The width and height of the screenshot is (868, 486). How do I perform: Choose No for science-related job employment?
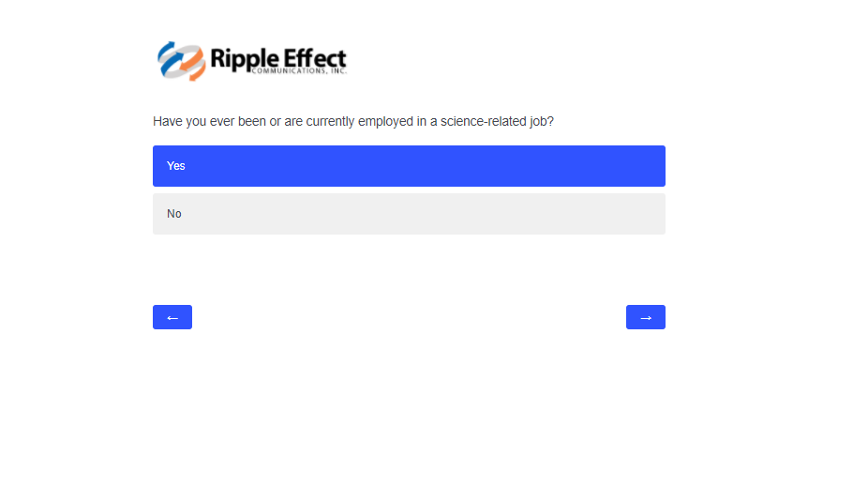click(409, 214)
